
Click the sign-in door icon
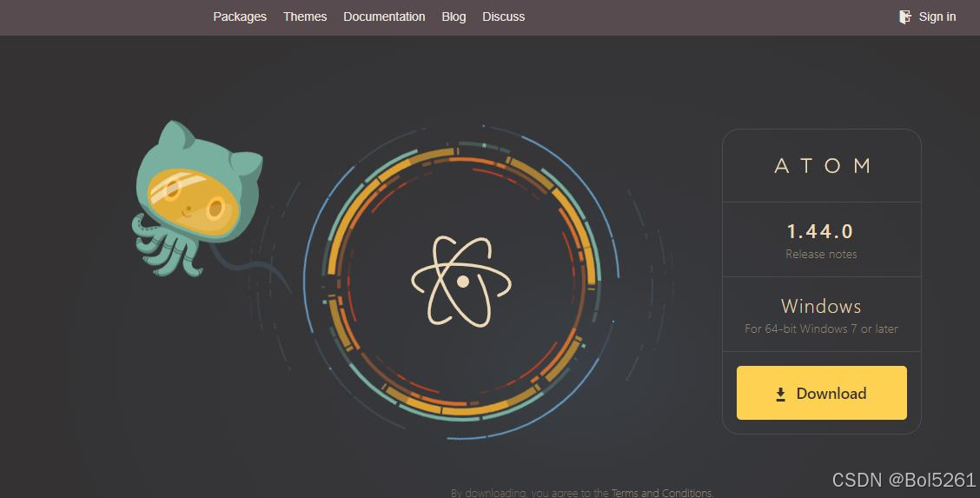pos(905,17)
